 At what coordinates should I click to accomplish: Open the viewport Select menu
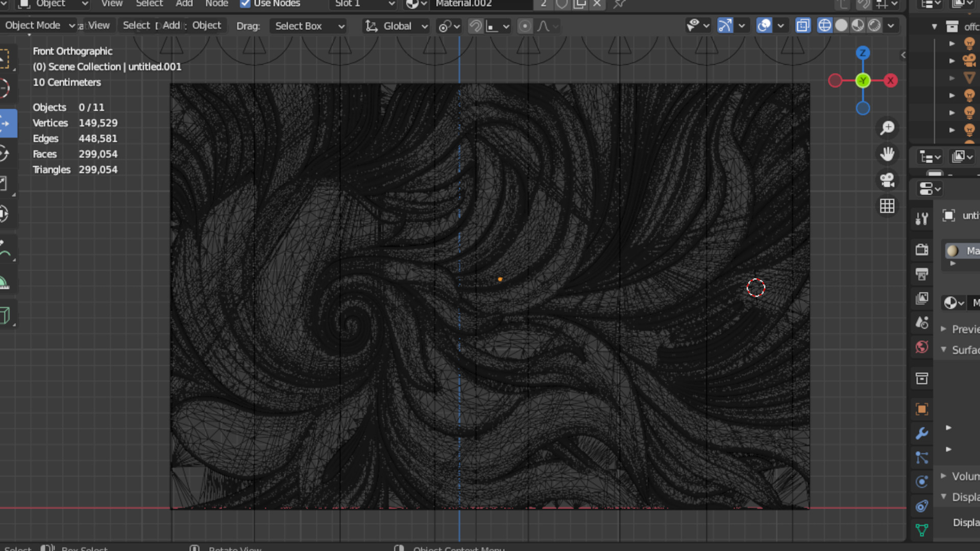[x=136, y=26]
